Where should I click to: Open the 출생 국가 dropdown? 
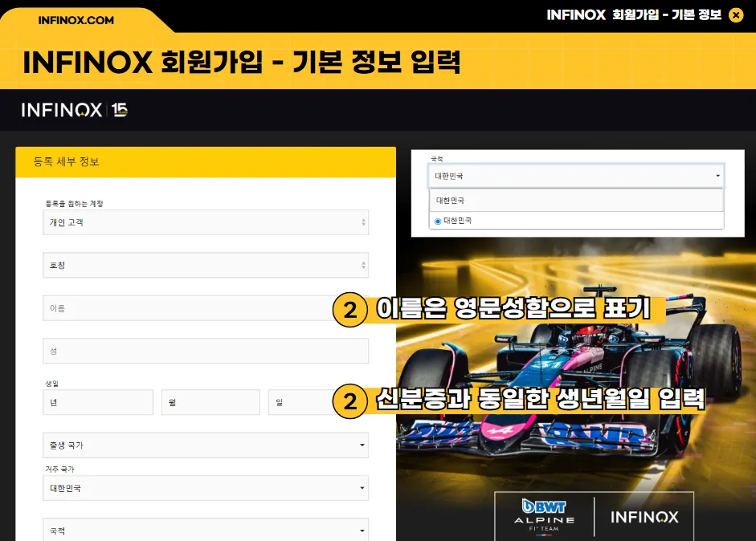tap(206, 445)
